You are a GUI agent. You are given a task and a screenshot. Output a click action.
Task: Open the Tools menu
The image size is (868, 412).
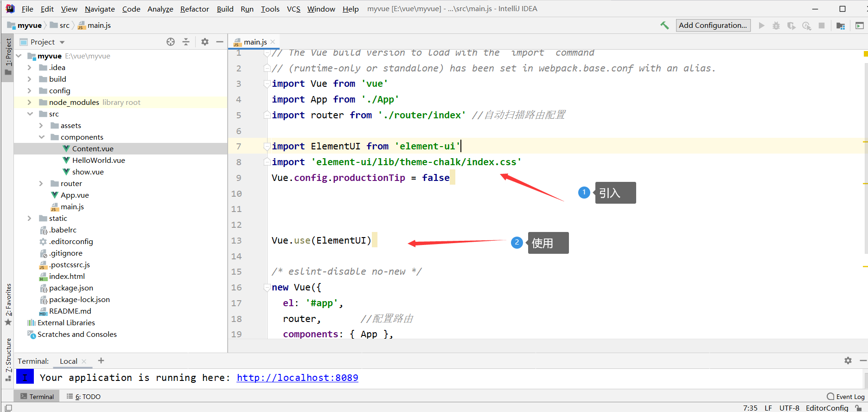tap(270, 9)
